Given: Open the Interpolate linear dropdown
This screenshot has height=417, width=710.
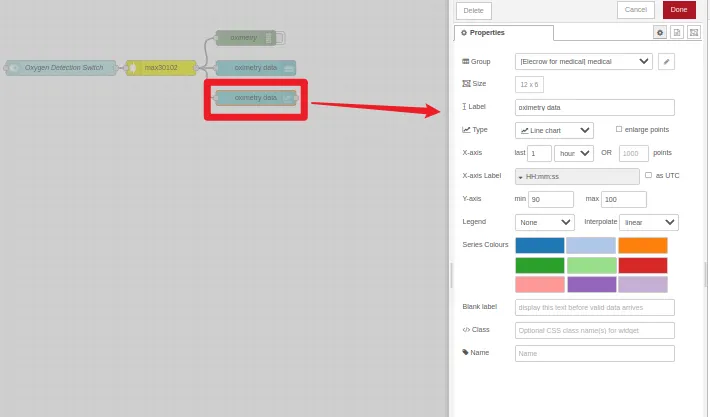Looking at the screenshot, I should pyautogui.click(x=648, y=222).
